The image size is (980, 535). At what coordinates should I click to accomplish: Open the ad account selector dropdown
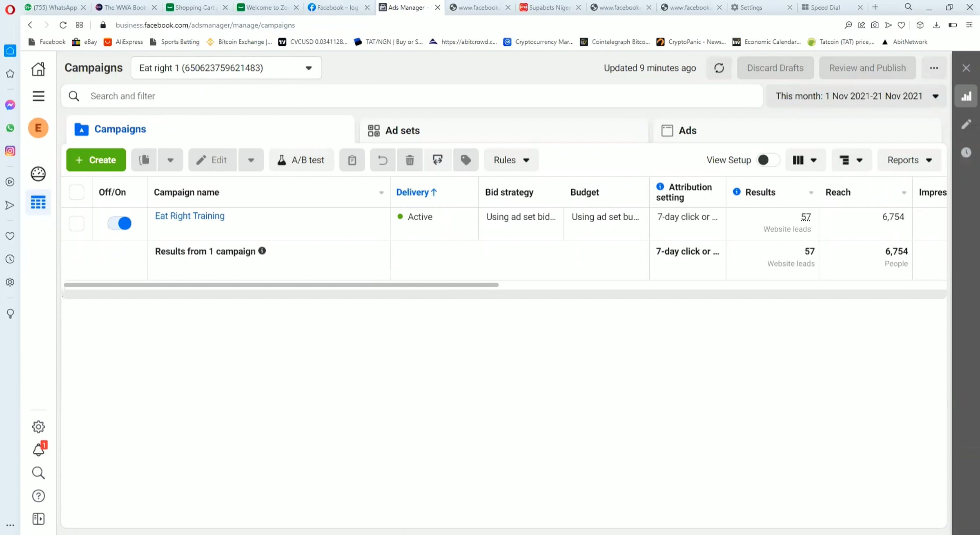click(x=226, y=68)
